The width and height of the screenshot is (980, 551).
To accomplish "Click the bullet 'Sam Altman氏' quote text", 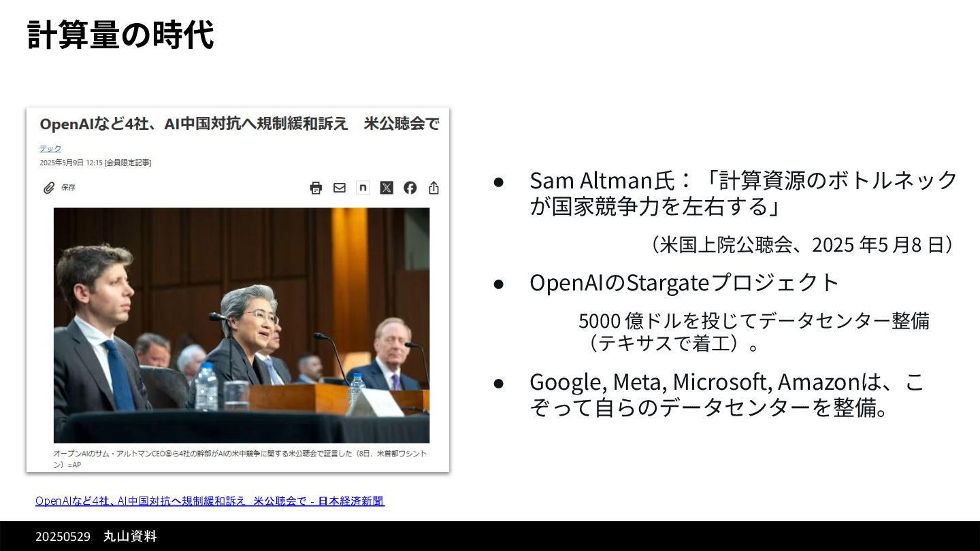I will (744, 193).
